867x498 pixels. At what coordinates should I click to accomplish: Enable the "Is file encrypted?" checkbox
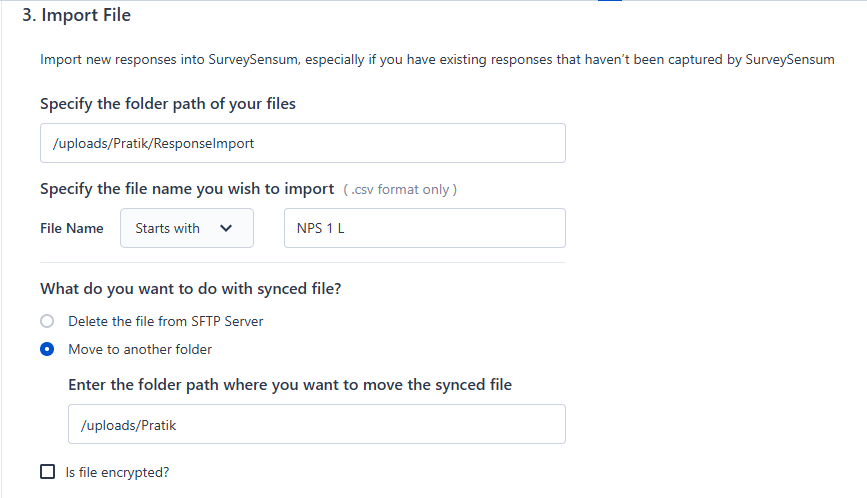coord(47,472)
